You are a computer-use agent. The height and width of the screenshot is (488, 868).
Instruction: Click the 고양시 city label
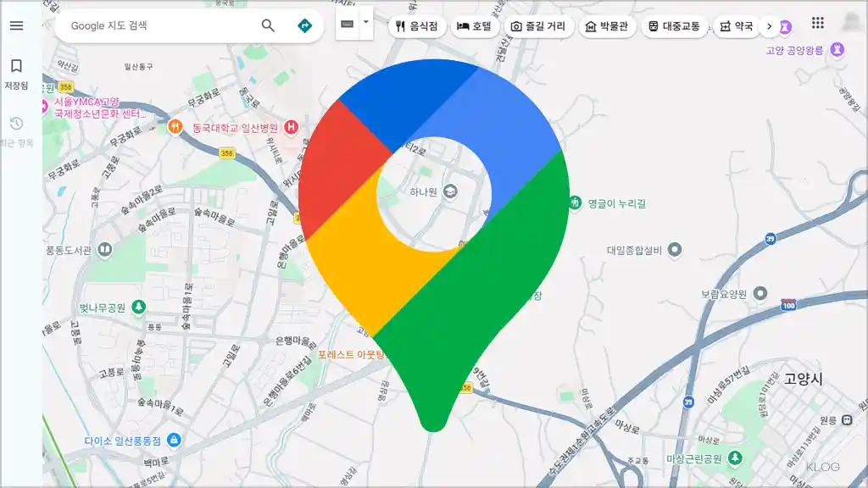(x=803, y=379)
